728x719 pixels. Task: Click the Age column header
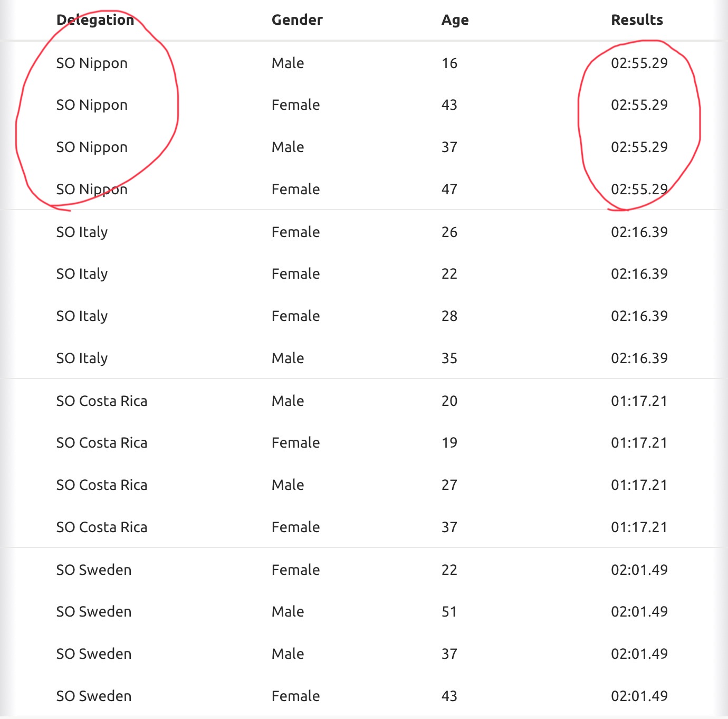tap(455, 20)
